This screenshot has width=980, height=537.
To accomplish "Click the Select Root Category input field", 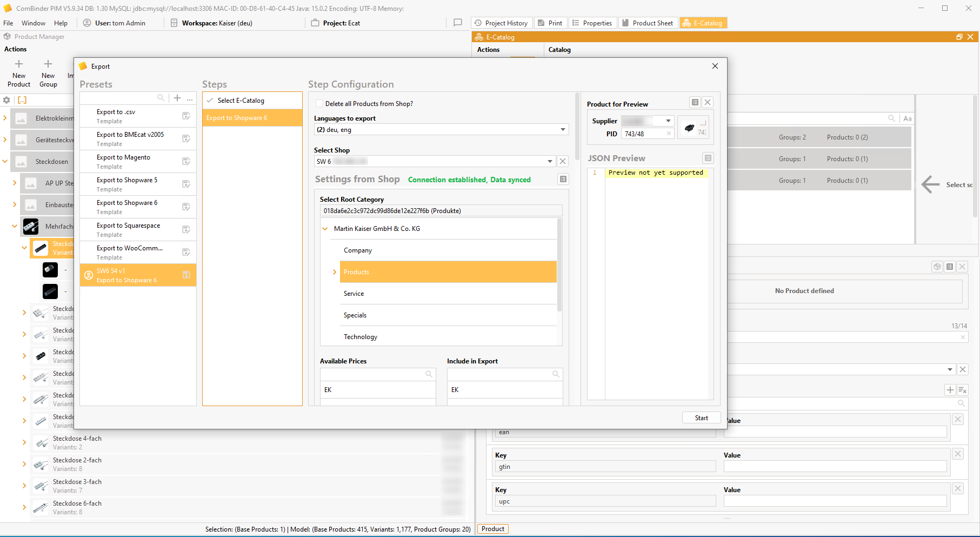I will (x=441, y=211).
